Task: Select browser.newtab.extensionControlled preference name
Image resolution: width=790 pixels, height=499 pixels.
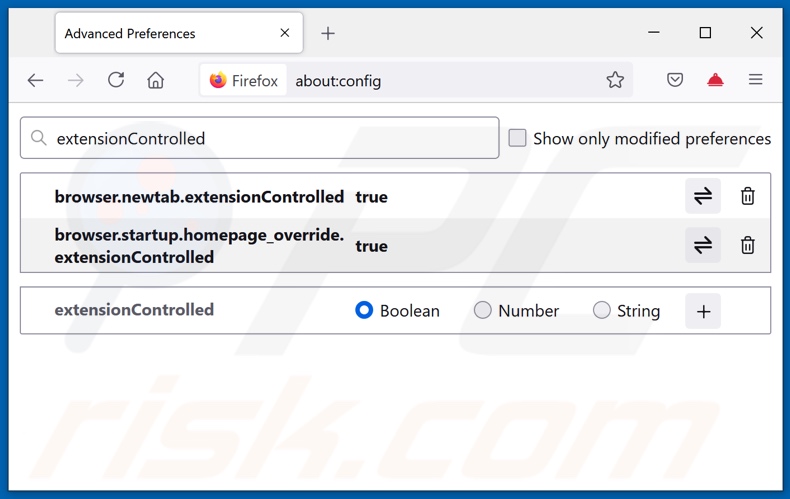Action: (x=199, y=197)
